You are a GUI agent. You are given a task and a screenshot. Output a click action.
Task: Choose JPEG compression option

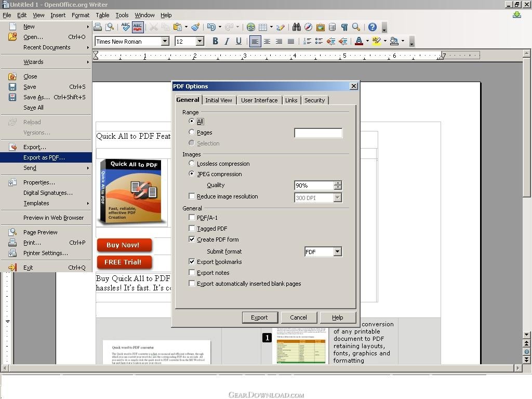point(192,174)
